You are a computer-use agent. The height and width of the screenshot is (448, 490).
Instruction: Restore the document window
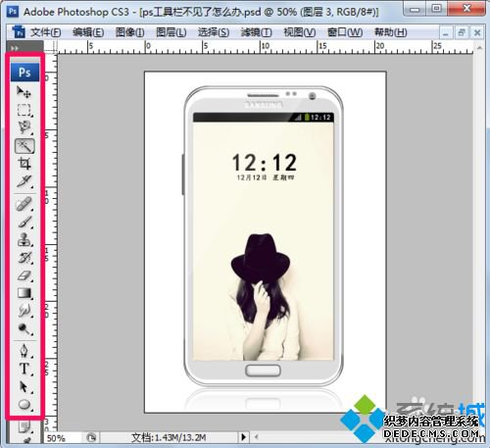(x=462, y=32)
